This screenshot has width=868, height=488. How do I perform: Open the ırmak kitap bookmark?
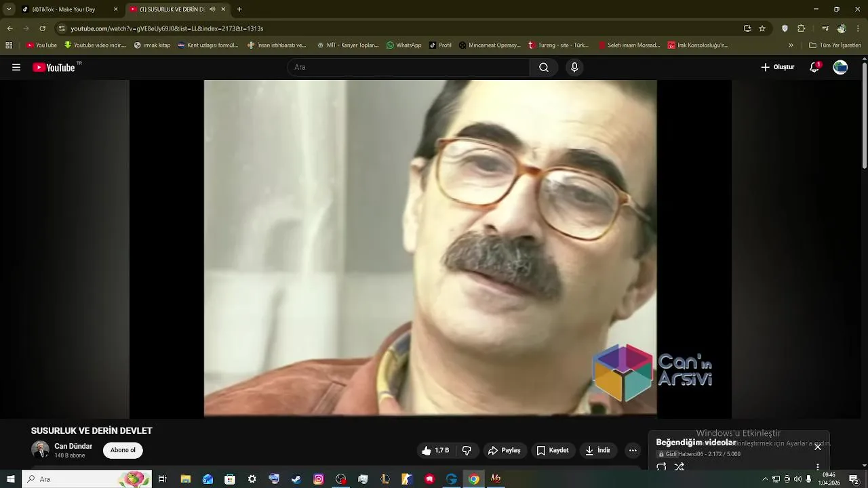[153, 45]
